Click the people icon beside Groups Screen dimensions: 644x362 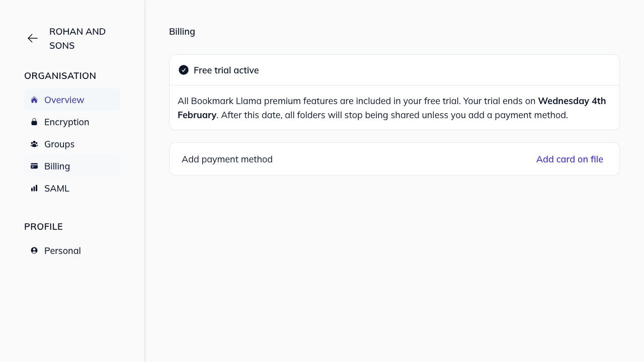coord(34,144)
